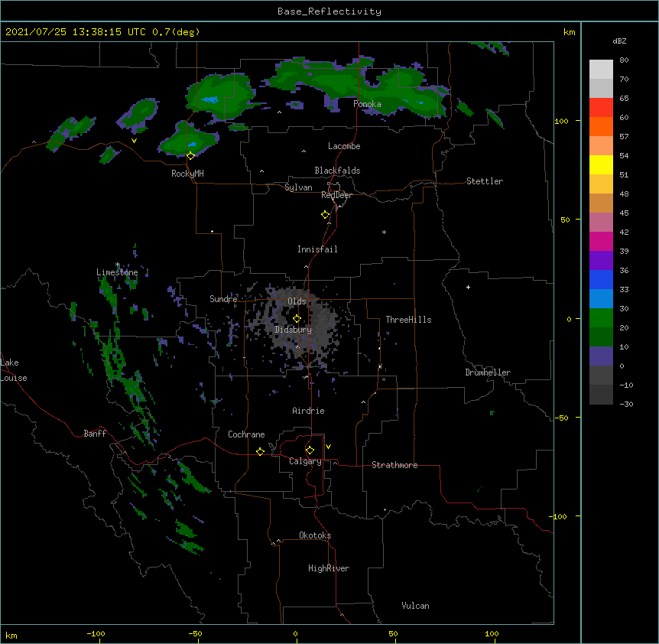Click the Sylvan city label

[298, 187]
